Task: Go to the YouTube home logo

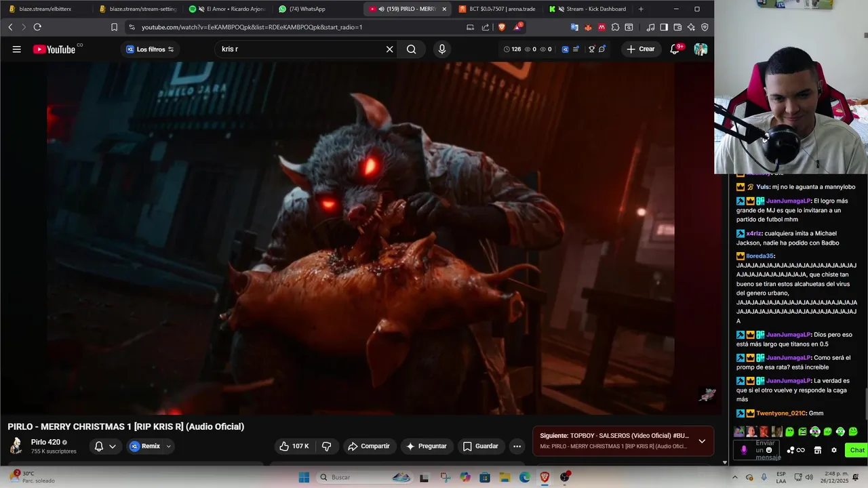Action: click(x=54, y=49)
